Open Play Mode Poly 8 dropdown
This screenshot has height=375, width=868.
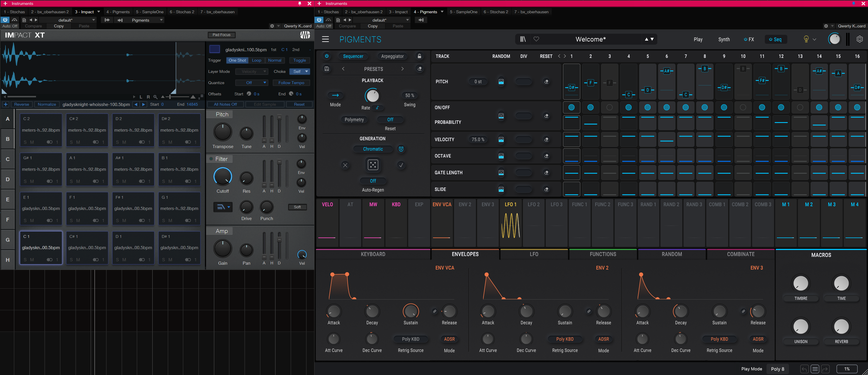(777, 369)
